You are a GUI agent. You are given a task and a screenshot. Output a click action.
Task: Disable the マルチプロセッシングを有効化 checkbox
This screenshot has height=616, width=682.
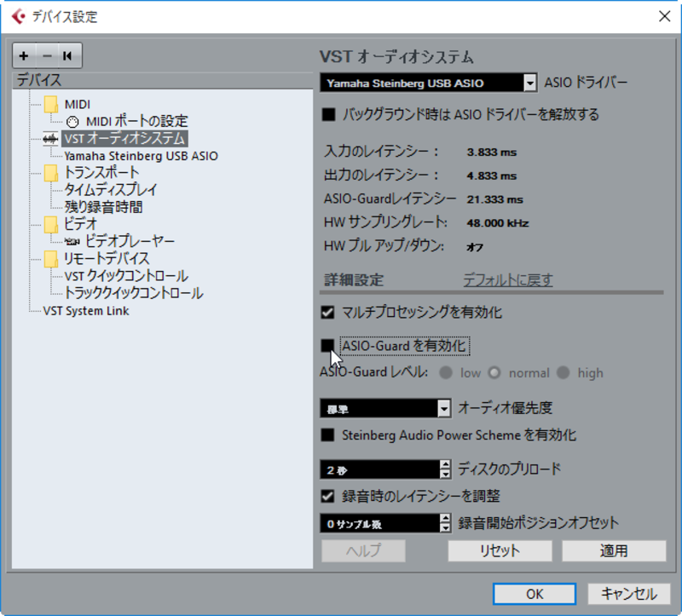click(x=328, y=313)
